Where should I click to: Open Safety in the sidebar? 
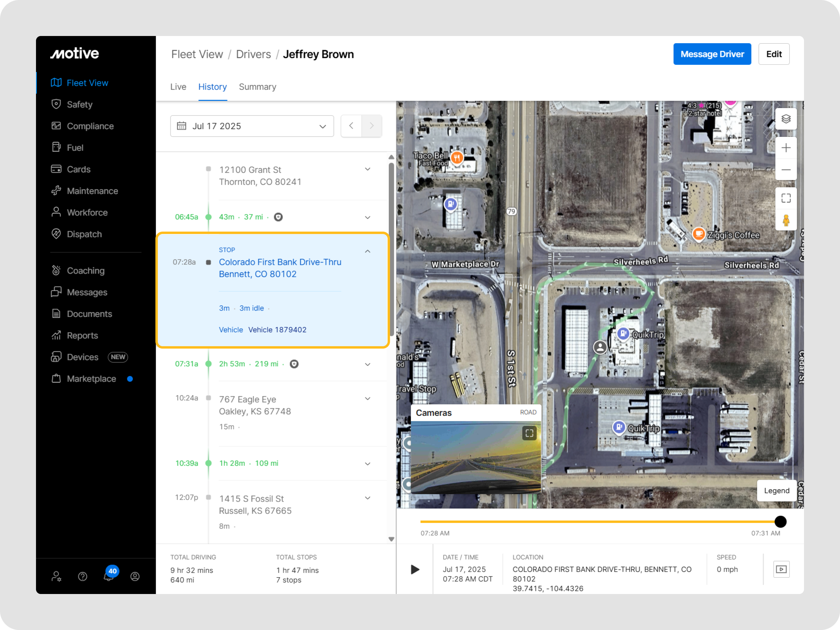coord(79,104)
